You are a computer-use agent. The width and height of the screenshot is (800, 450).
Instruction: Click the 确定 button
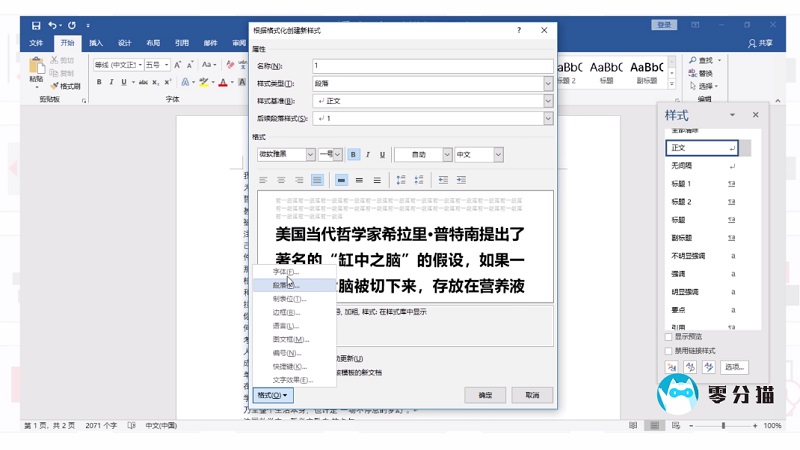[485, 396]
